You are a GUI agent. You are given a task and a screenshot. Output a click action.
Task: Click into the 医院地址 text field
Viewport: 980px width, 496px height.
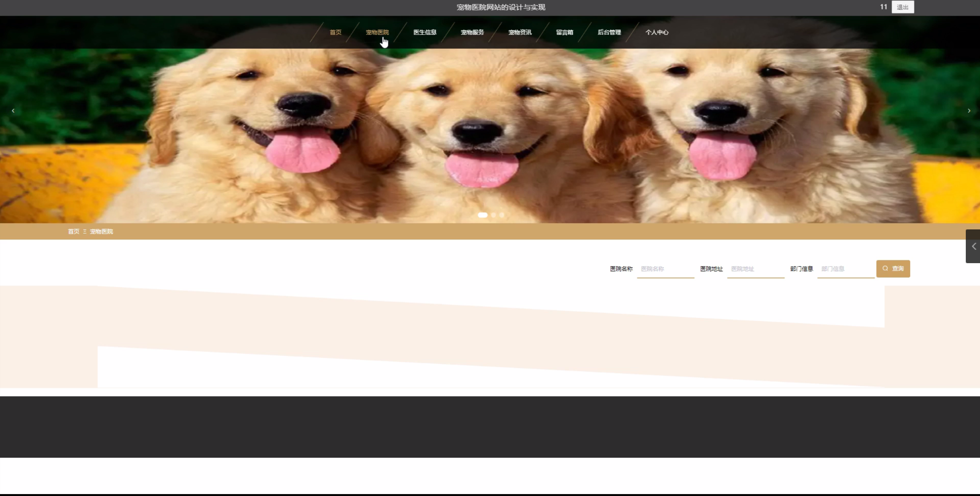[755, 269]
